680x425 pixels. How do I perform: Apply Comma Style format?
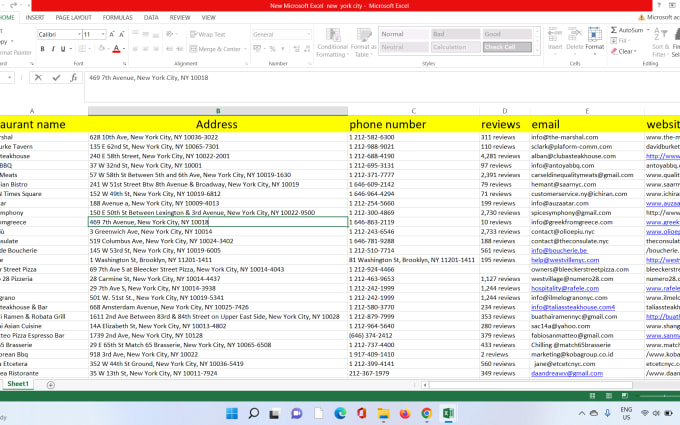coord(283,49)
